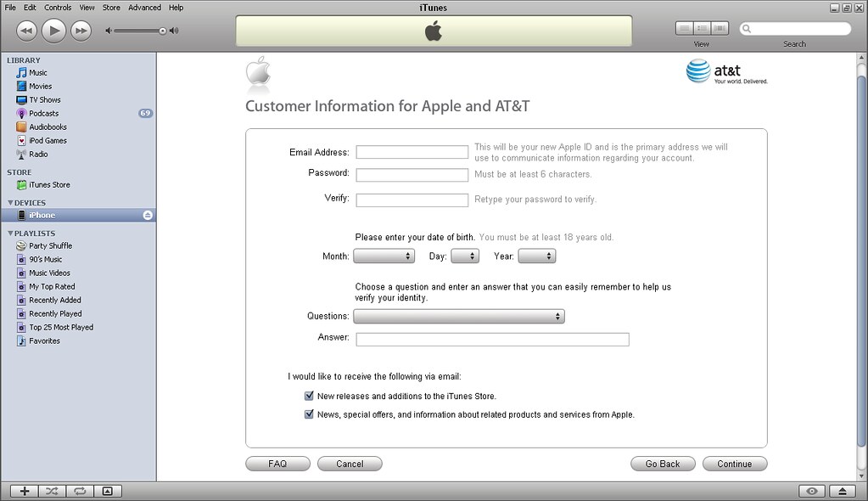Switch to album grouped view icon
This screenshot has height=501, width=868.
(x=703, y=28)
